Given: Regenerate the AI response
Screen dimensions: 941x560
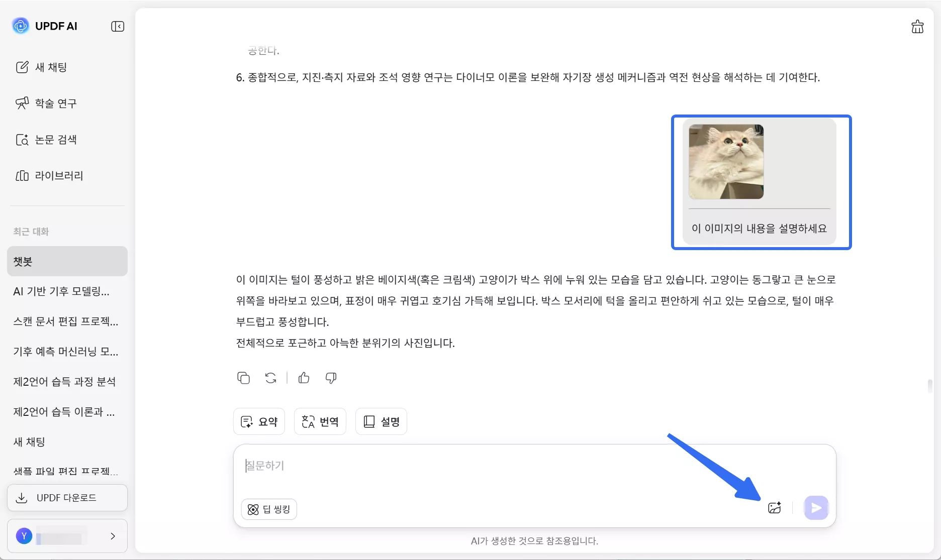Looking at the screenshot, I should 270,378.
